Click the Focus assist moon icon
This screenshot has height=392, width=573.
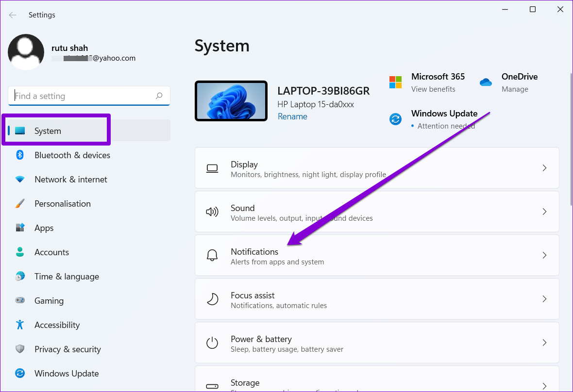[212, 299]
